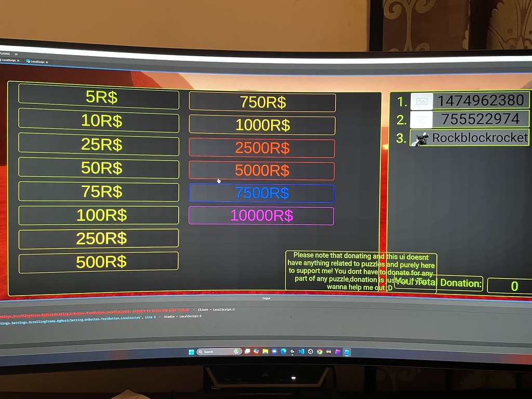Click the Output panel title

(266, 298)
